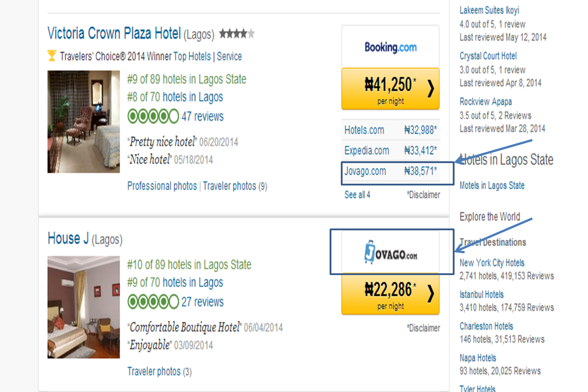
Task: Expand See all 4 price offers
Action: (x=357, y=195)
